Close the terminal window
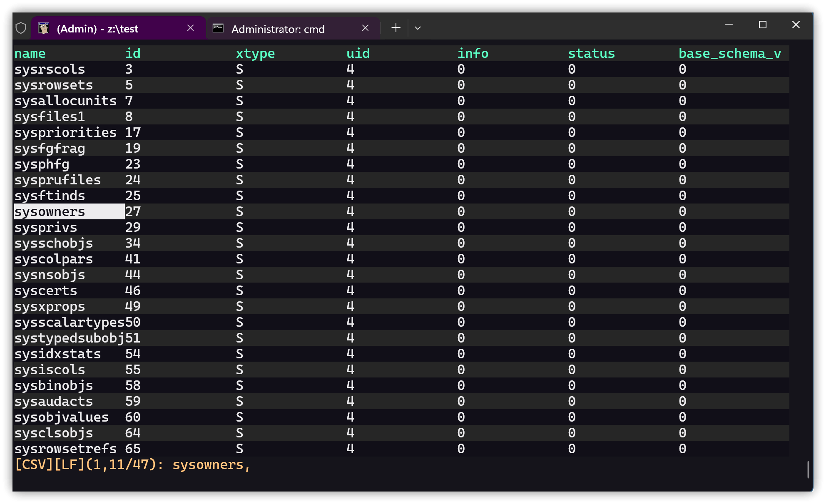The image size is (826, 504). click(x=796, y=25)
